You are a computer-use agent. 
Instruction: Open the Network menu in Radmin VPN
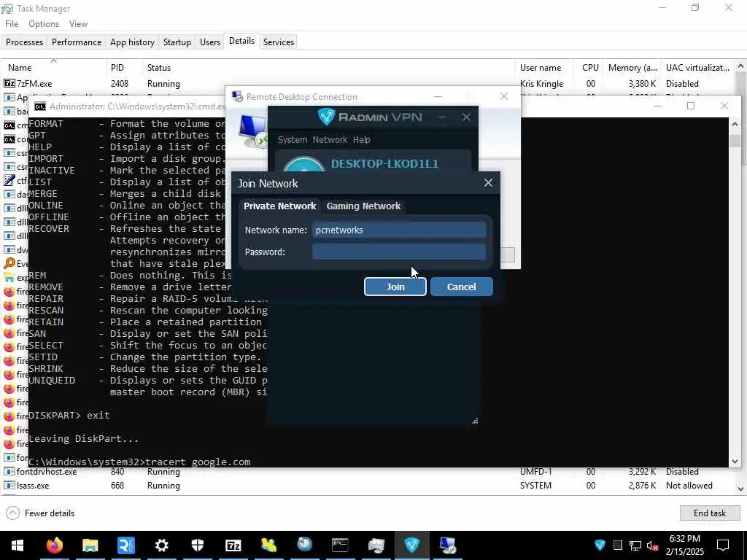coord(330,140)
